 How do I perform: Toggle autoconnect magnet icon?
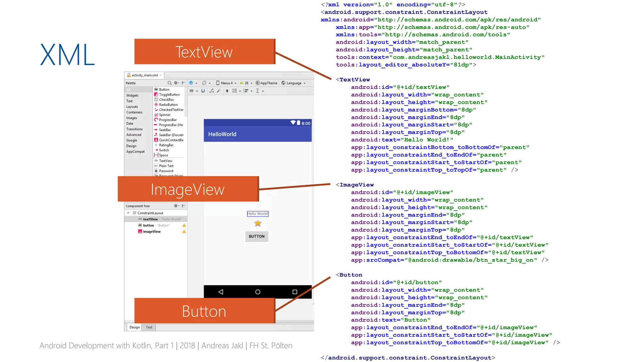203,91
